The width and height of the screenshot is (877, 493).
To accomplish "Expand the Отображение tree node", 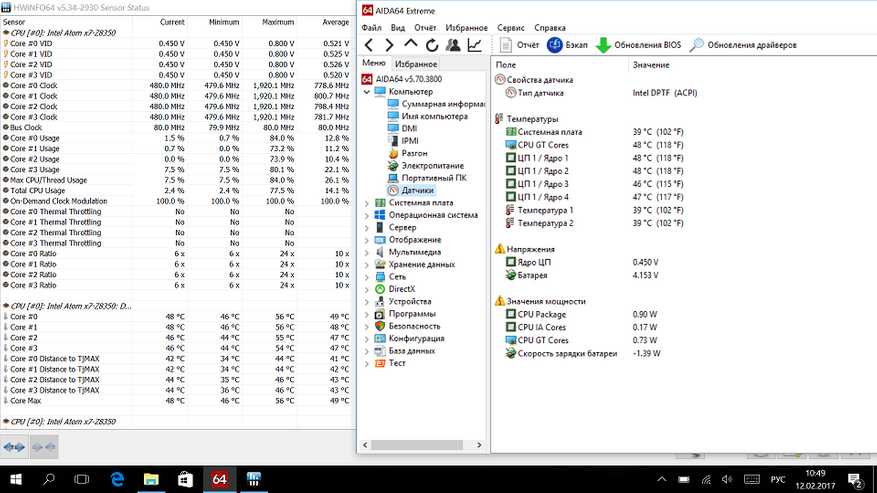I will pyautogui.click(x=367, y=240).
